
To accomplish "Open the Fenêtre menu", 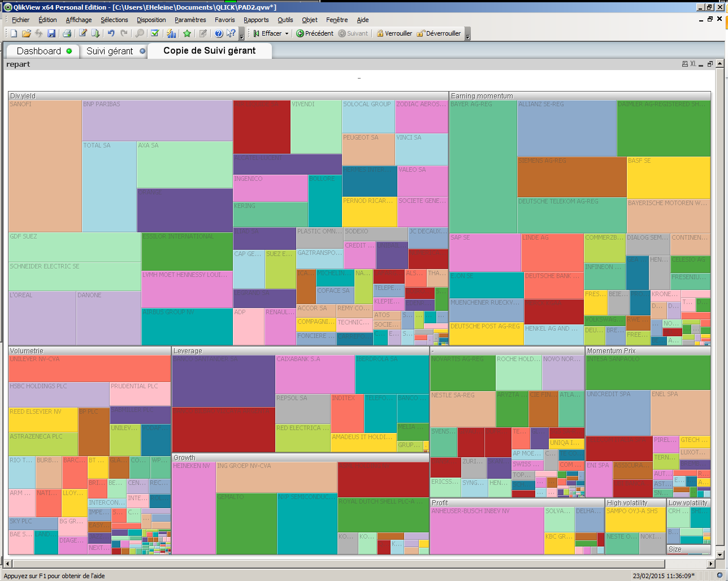I will pyautogui.click(x=337, y=20).
